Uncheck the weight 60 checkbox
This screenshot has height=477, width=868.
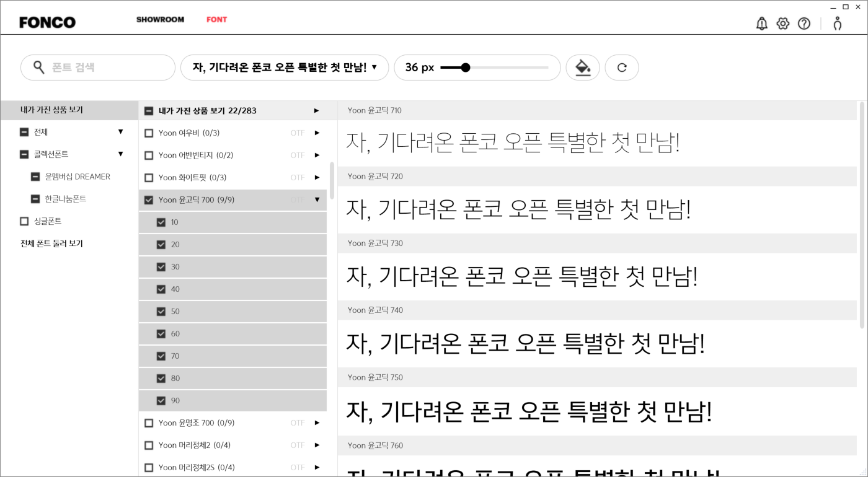[x=161, y=334]
